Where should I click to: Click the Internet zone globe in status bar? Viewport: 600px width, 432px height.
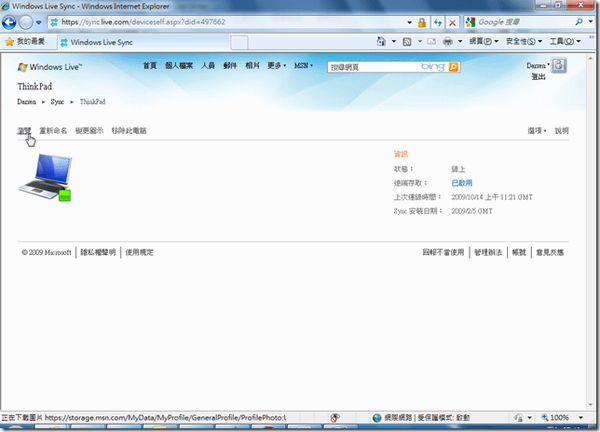click(x=377, y=417)
